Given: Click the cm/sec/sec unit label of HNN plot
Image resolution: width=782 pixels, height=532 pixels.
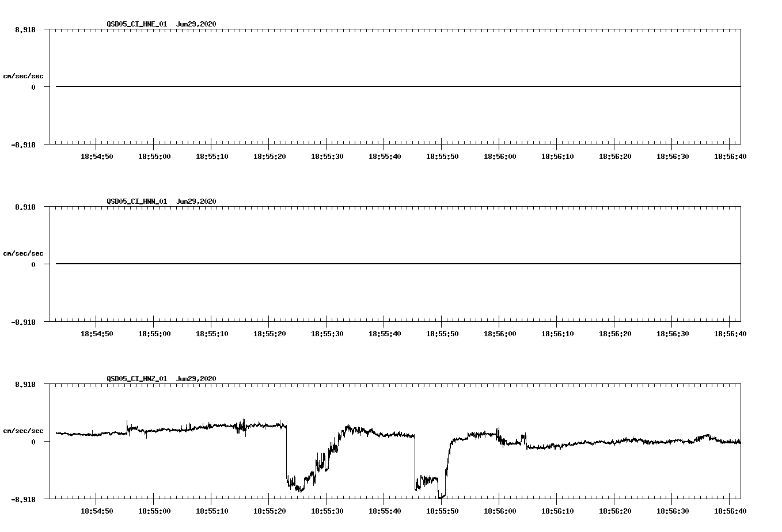Looking at the screenshot, I should 23,253.
